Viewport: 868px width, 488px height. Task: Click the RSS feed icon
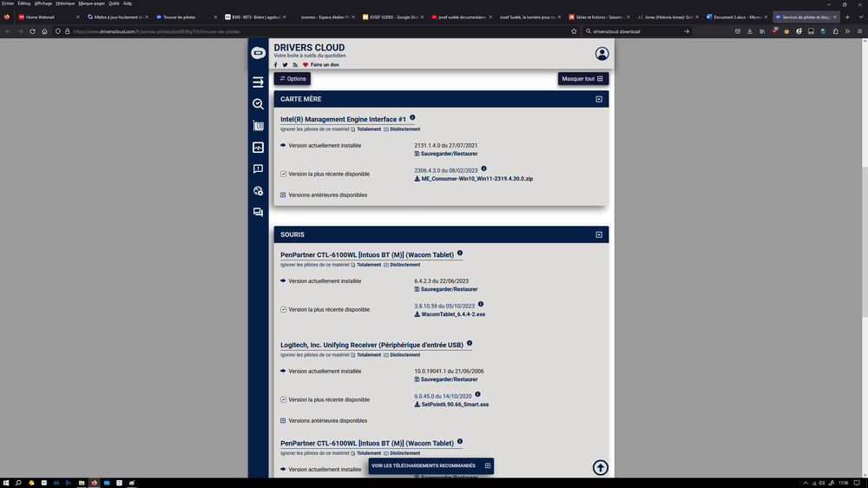pyautogui.click(x=295, y=65)
